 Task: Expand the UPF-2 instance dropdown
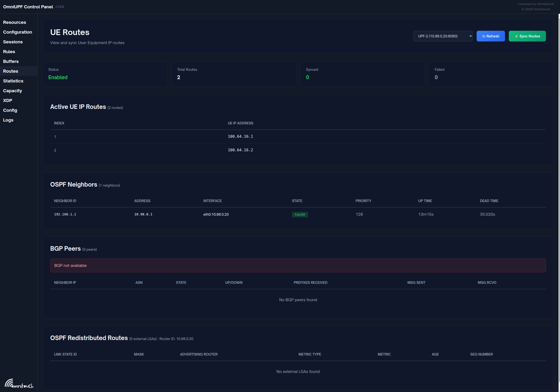[443, 36]
